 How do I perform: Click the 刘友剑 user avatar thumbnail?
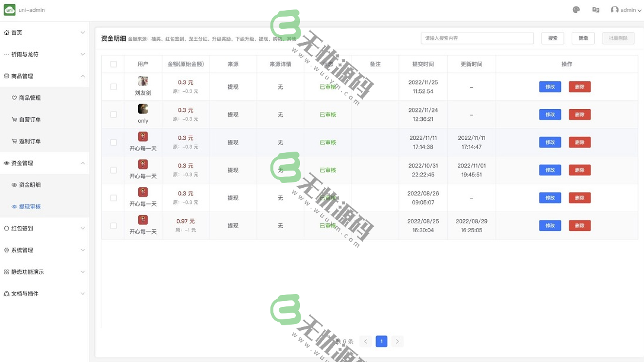point(143,81)
